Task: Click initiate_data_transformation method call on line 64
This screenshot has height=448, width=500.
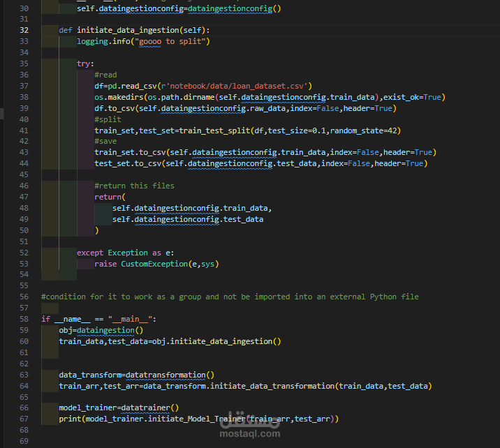Action: pyautogui.click(x=272, y=386)
